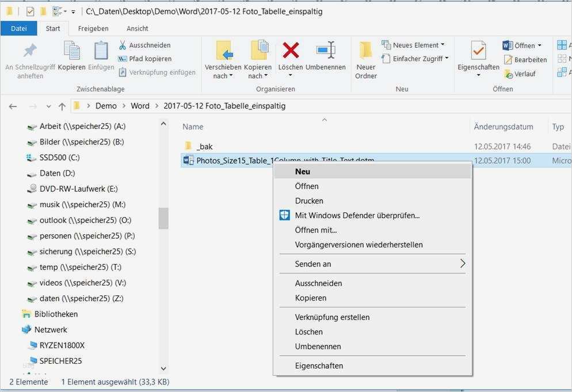The width and height of the screenshot is (572, 392).
Task: Click the Umbenennen ribbon icon
Action: point(326,50)
